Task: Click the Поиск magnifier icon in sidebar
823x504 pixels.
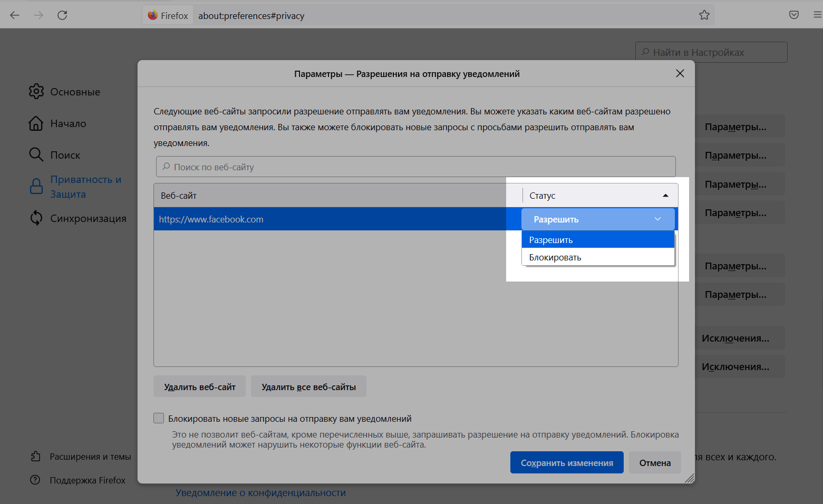Action: [36, 154]
